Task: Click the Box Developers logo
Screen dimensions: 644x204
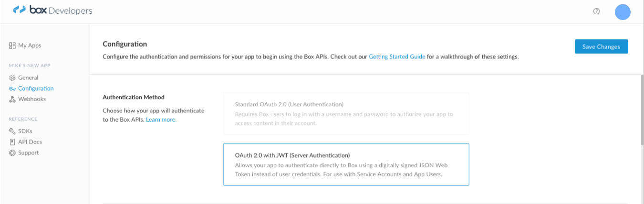Action: click(x=53, y=11)
